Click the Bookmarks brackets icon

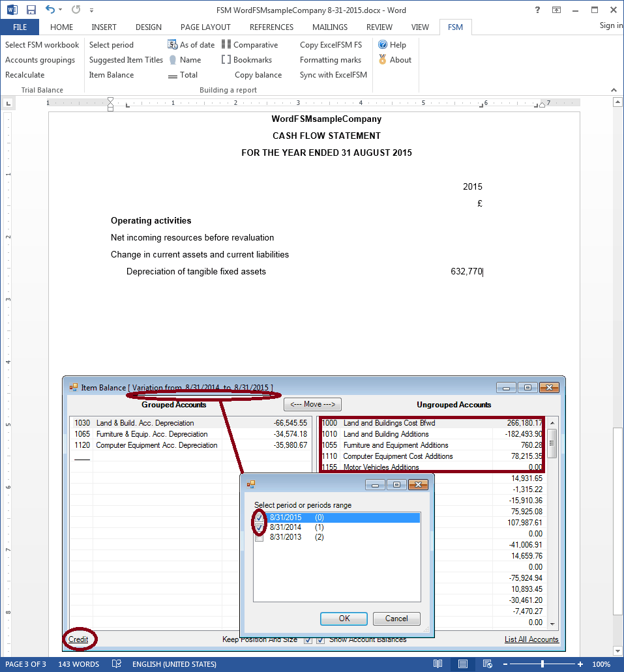(x=226, y=59)
